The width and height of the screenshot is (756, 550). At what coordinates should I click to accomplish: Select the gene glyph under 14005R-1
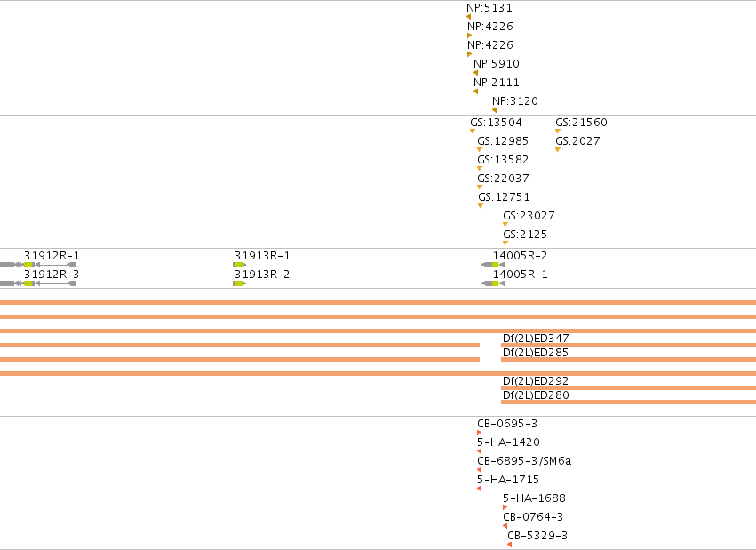[493, 283]
